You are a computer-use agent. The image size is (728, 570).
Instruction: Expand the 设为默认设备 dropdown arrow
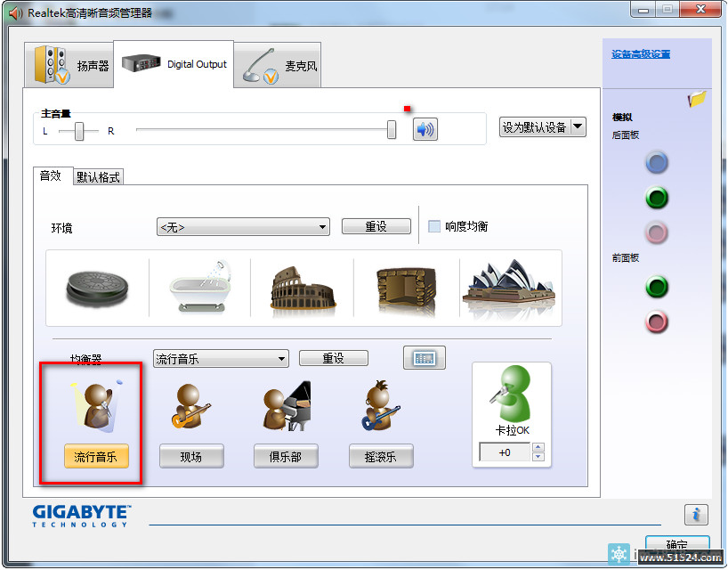click(578, 126)
